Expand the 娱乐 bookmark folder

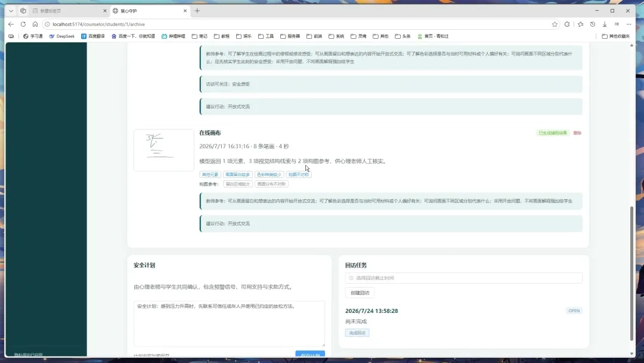click(x=244, y=36)
